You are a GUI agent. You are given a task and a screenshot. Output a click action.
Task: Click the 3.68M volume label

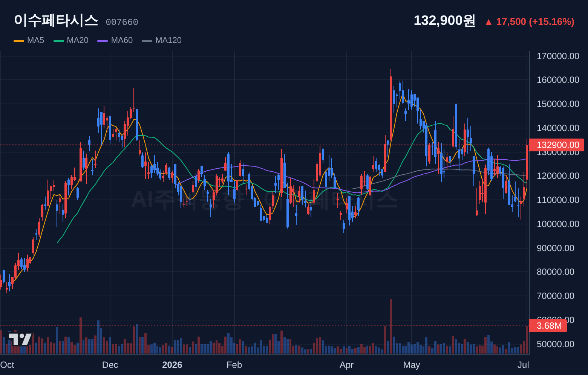tap(548, 326)
